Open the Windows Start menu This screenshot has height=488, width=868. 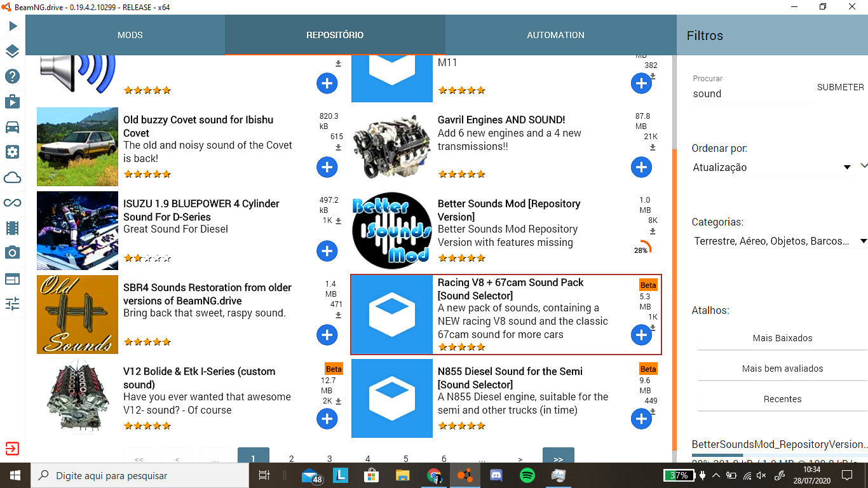(15, 475)
